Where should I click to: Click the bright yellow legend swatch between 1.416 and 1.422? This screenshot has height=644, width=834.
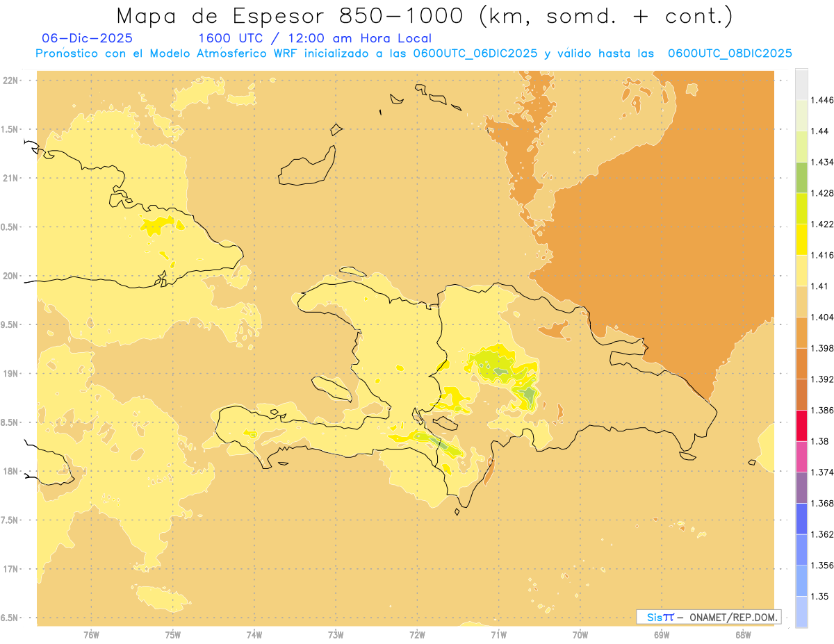pyautogui.click(x=801, y=239)
